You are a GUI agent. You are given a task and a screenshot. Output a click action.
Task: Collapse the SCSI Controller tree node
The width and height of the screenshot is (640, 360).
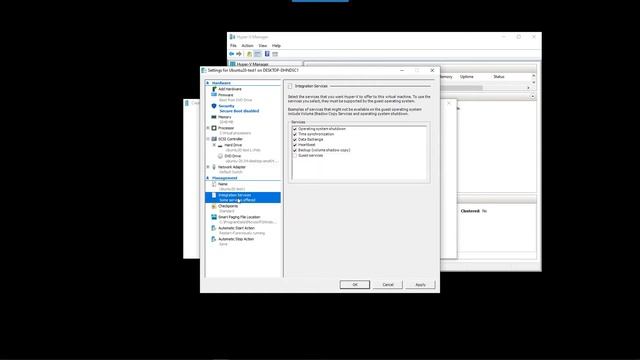[208, 139]
